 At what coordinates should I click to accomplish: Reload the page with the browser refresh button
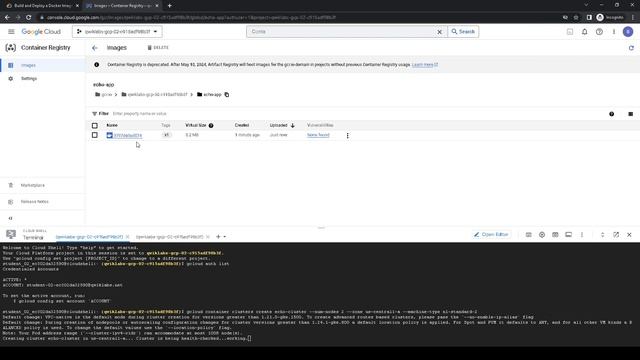[29, 18]
